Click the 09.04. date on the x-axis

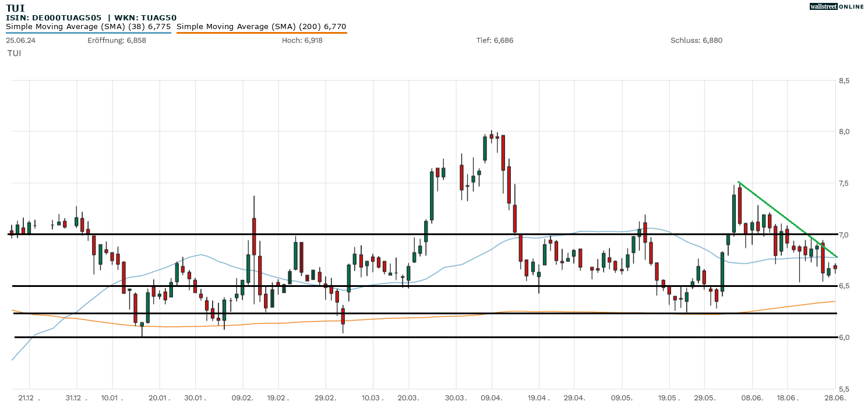point(492,398)
